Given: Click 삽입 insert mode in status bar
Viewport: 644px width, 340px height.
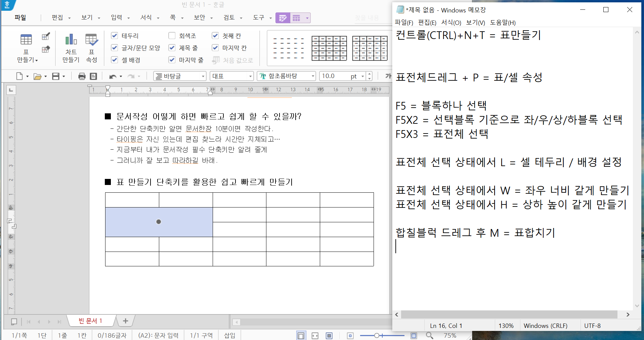Looking at the screenshot, I should [x=230, y=335].
